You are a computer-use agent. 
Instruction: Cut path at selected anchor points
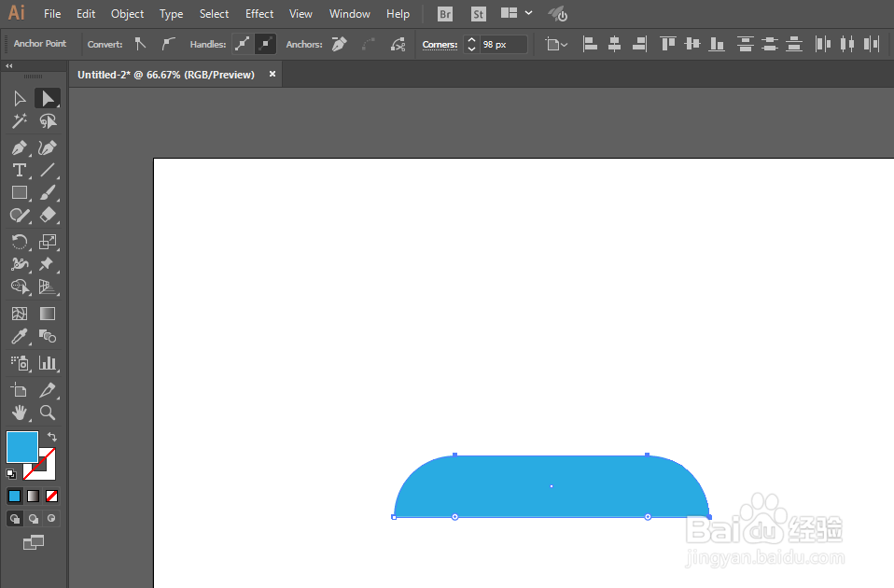pyautogui.click(x=398, y=44)
